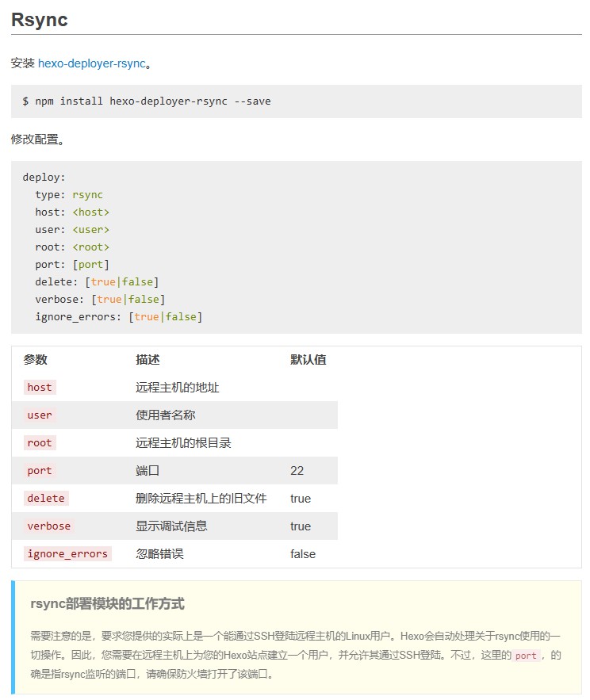Click the inline port code in the note

pyautogui.click(x=526, y=656)
